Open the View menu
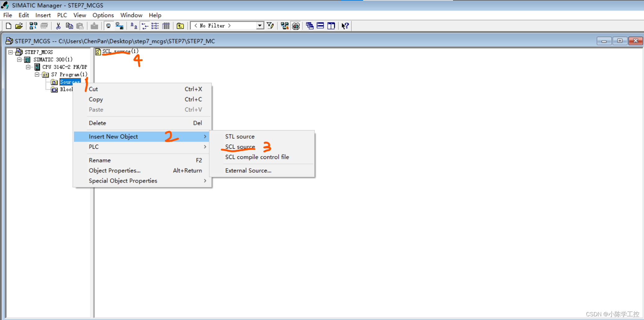This screenshot has width=644, height=320. 80,15
